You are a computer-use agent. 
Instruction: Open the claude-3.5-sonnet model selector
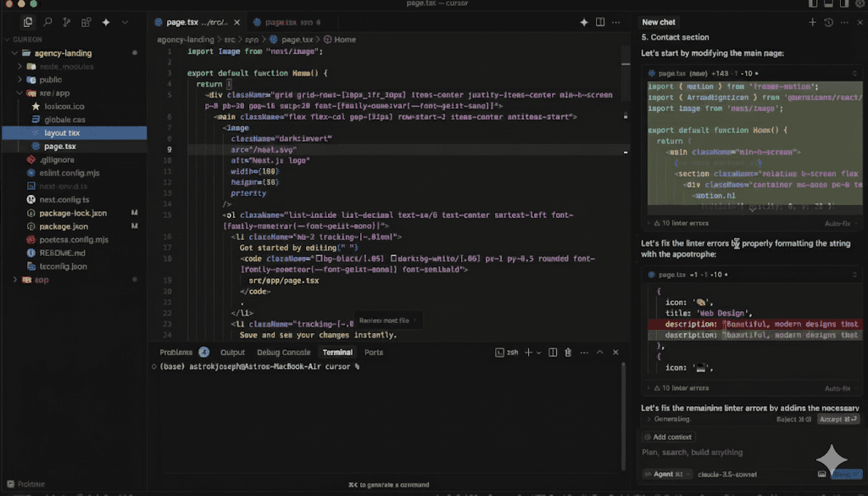pyautogui.click(x=726, y=475)
